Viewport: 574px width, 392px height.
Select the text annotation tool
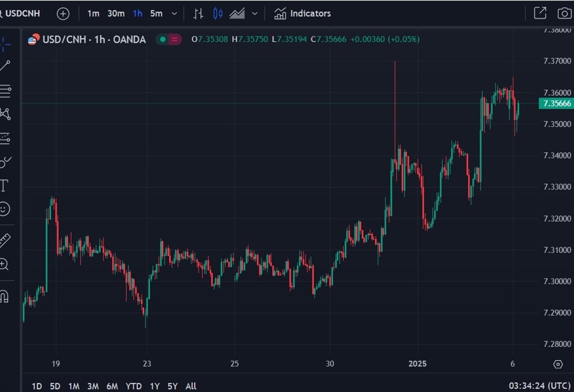pyautogui.click(x=6, y=187)
